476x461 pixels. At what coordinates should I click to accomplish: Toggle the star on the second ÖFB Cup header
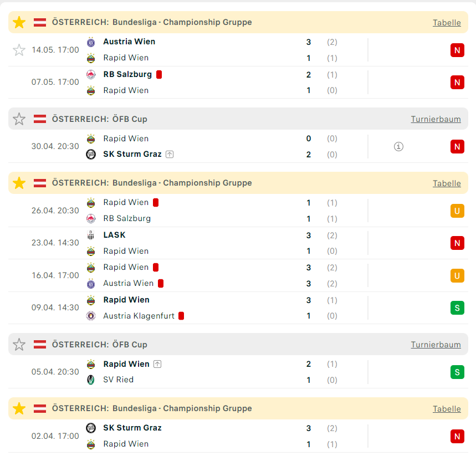(19, 345)
